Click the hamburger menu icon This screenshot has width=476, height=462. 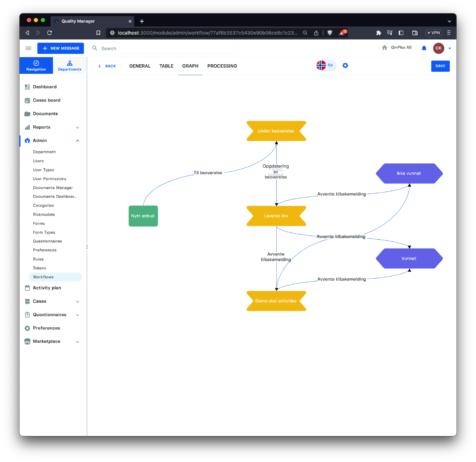tap(29, 48)
